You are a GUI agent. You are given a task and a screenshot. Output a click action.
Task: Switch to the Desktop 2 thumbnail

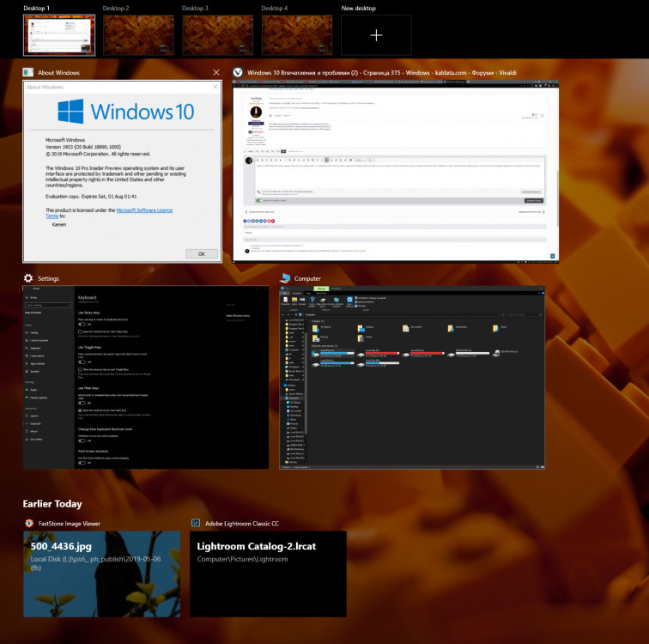tap(138, 35)
